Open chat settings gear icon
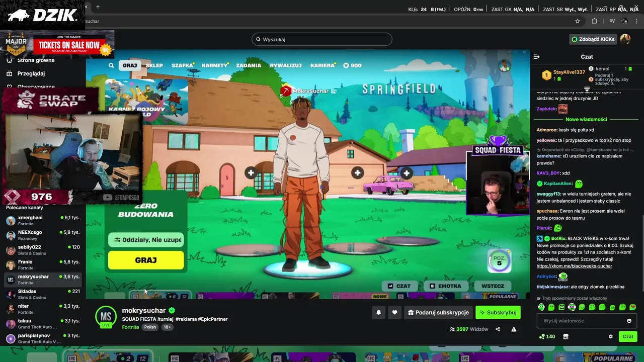The width and height of the screenshot is (644, 362). tap(611, 337)
